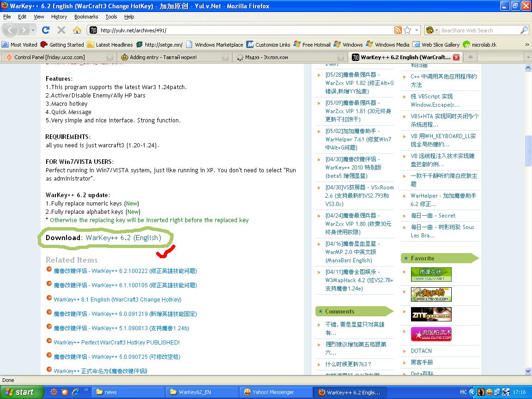This screenshot has width=532, height=399.
Task: Click the page scrollbar down arrow
Action: [528, 371]
